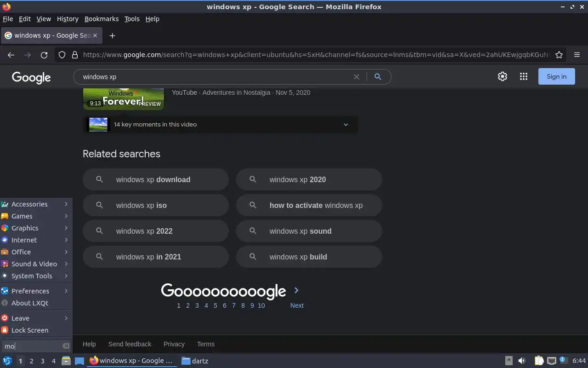Go to results page 10

(x=261, y=305)
